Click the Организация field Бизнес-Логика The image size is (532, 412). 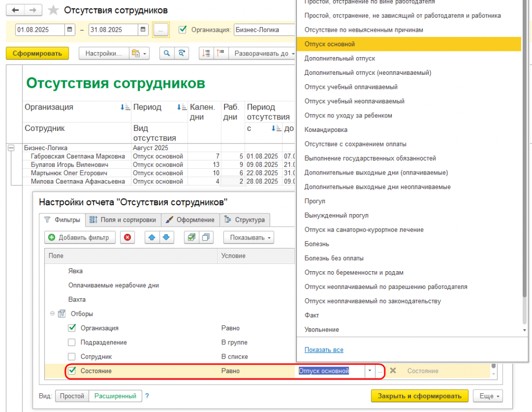[264, 30]
